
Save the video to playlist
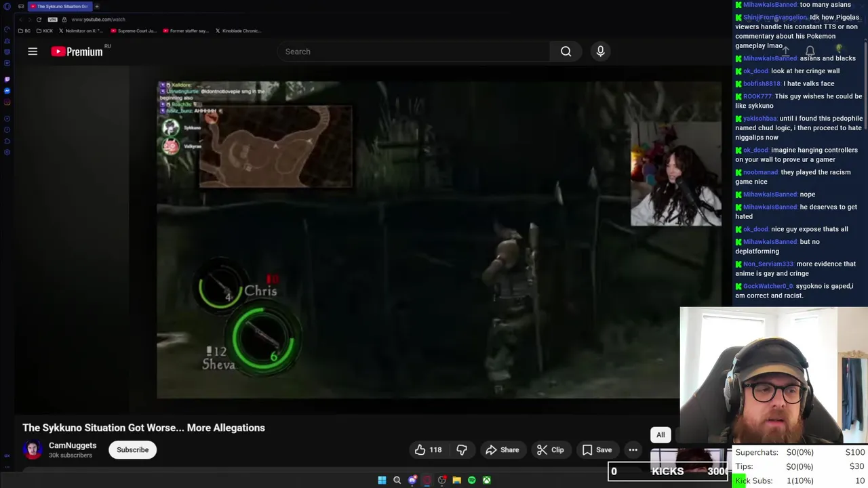pos(597,450)
